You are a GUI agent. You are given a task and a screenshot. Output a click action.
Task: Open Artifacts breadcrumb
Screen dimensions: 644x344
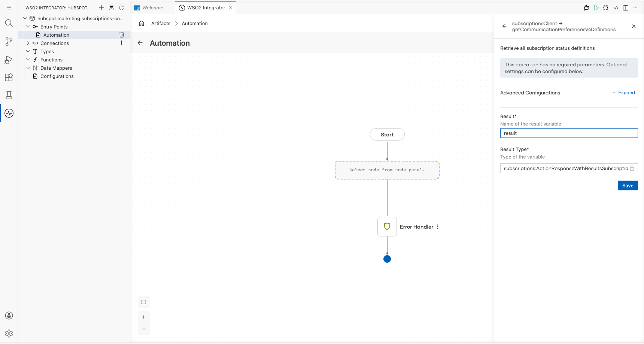point(161,23)
